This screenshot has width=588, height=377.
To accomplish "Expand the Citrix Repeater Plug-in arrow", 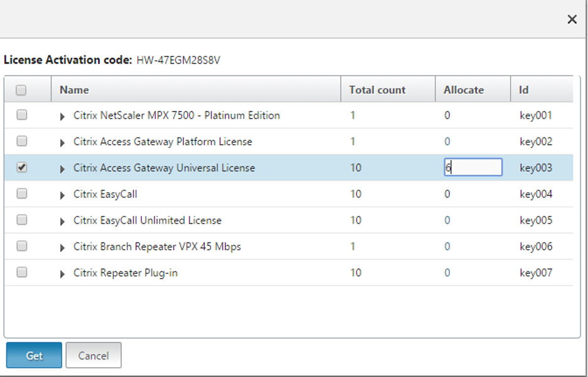I will (x=62, y=274).
